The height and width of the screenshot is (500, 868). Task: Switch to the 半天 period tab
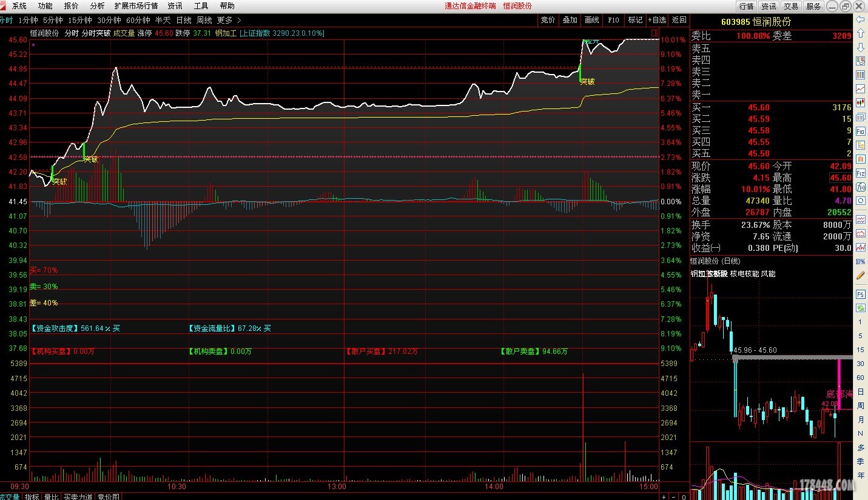163,20
